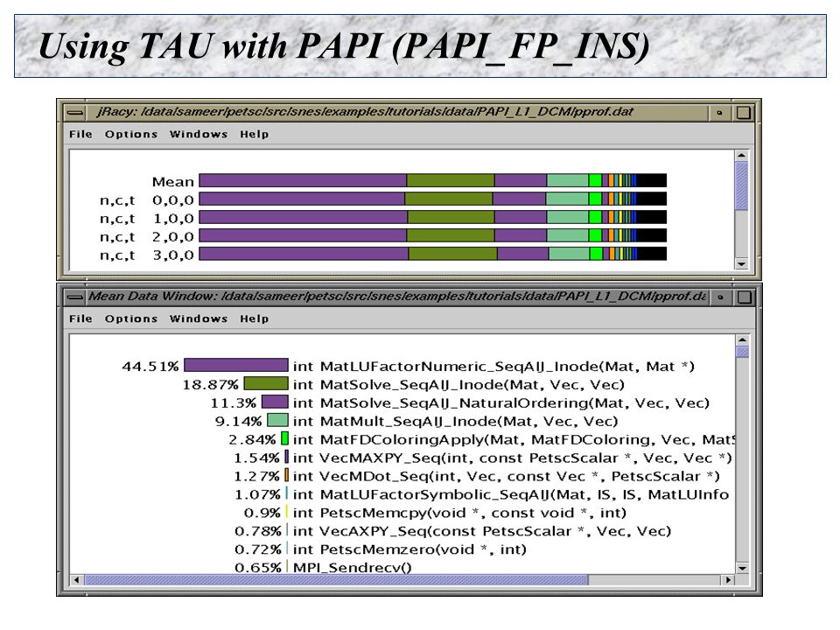Open the jRacy window system menu icon
Screen dimensions: 840x630
pos(75,113)
